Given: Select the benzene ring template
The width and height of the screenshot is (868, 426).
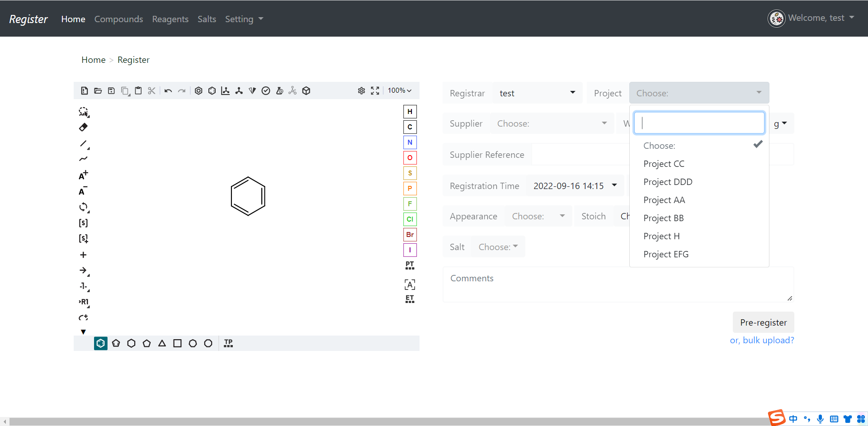Looking at the screenshot, I should (x=101, y=343).
